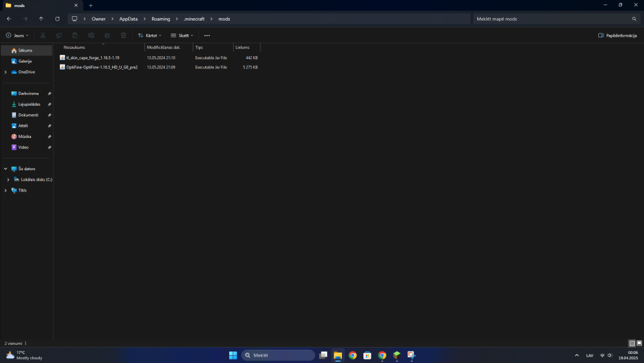Collapse the Šis dators tree node
The width and height of the screenshot is (644, 363).
tap(6, 169)
